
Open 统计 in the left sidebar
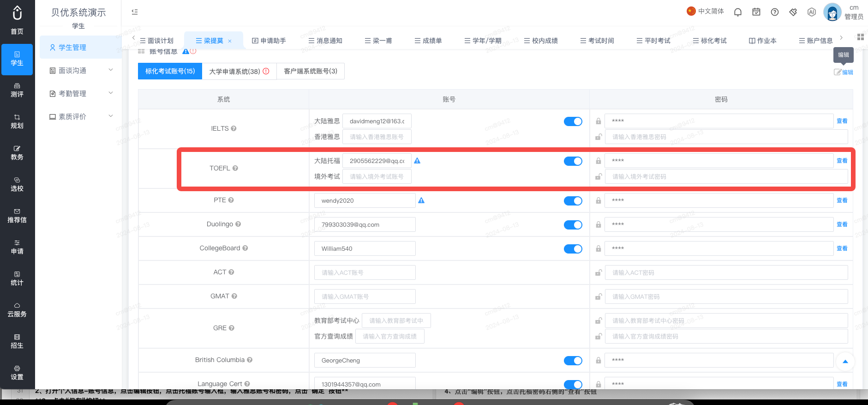click(x=17, y=278)
